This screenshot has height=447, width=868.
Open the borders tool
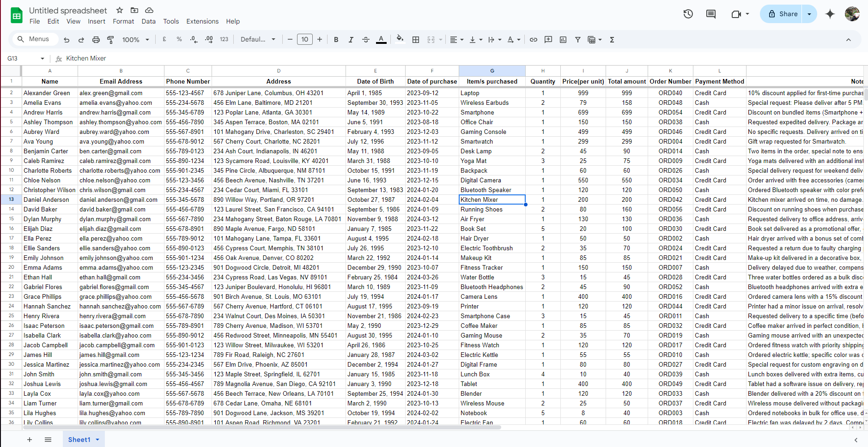coord(416,40)
